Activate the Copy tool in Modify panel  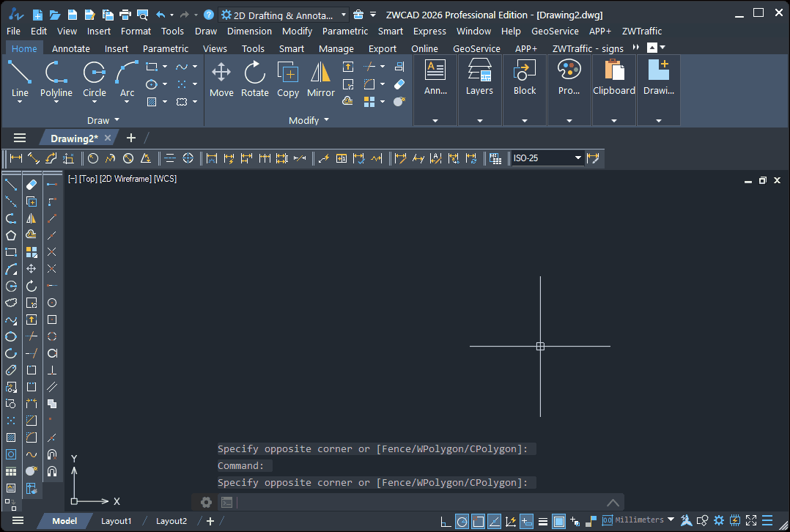pyautogui.click(x=288, y=79)
